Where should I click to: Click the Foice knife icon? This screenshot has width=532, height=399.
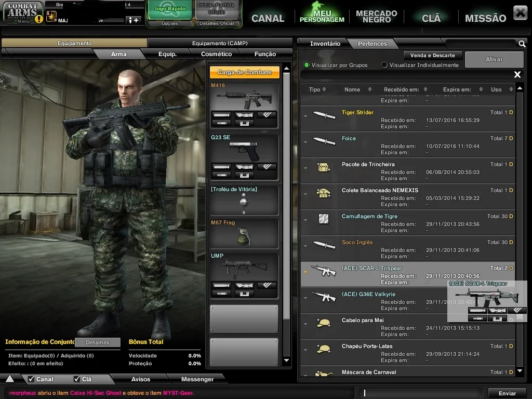point(324,141)
